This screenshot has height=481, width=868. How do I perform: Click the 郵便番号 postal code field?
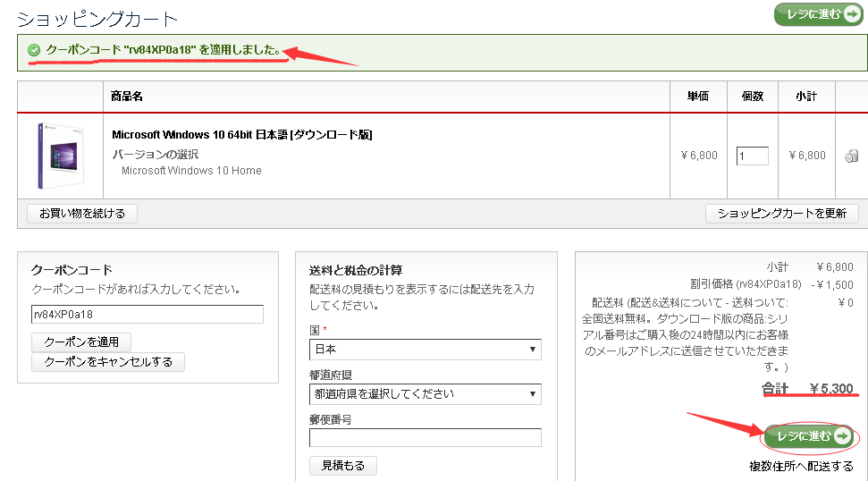[x=426, y=437]
